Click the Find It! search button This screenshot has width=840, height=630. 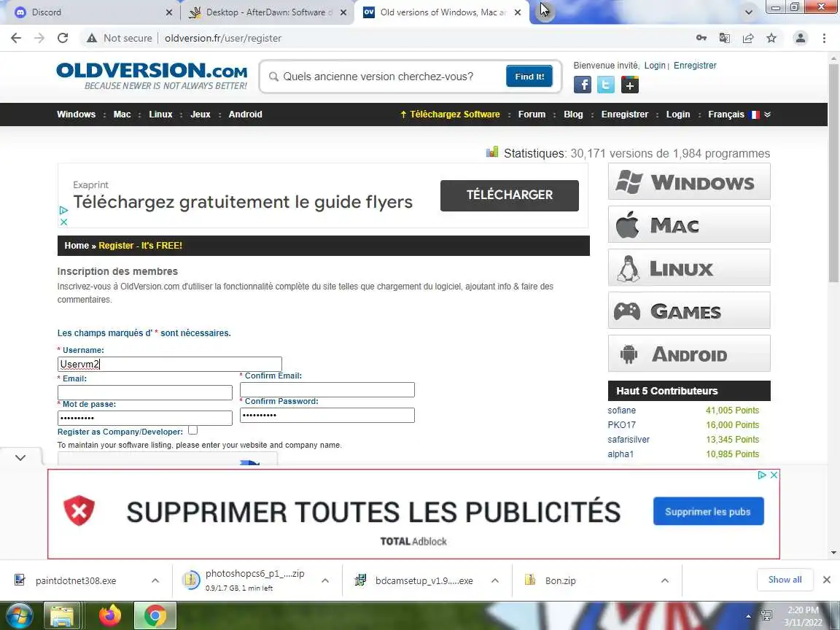coord(529,77)
